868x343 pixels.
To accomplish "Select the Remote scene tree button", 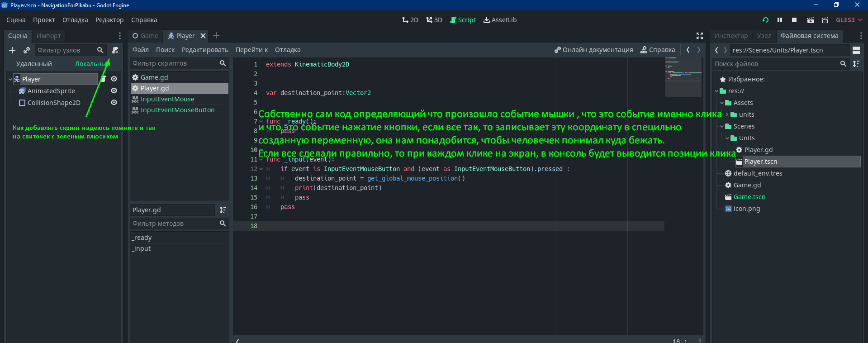I will click(34, 64).
